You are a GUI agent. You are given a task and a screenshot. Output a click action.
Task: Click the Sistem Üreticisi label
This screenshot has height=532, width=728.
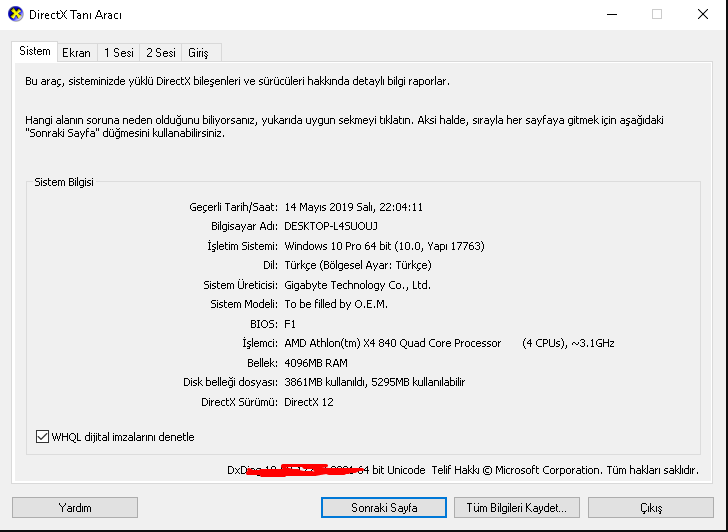(x=240, y=285)
